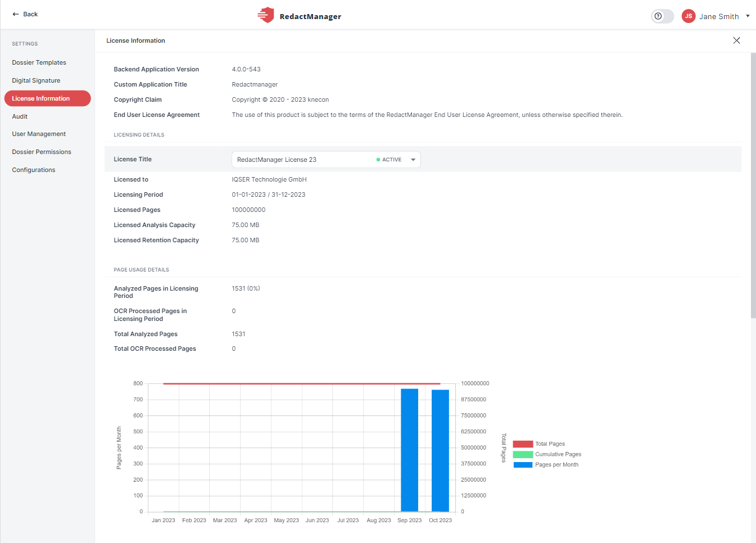Click the licensing period 01-01-2023 / 31-12-2023

point(269,194)
